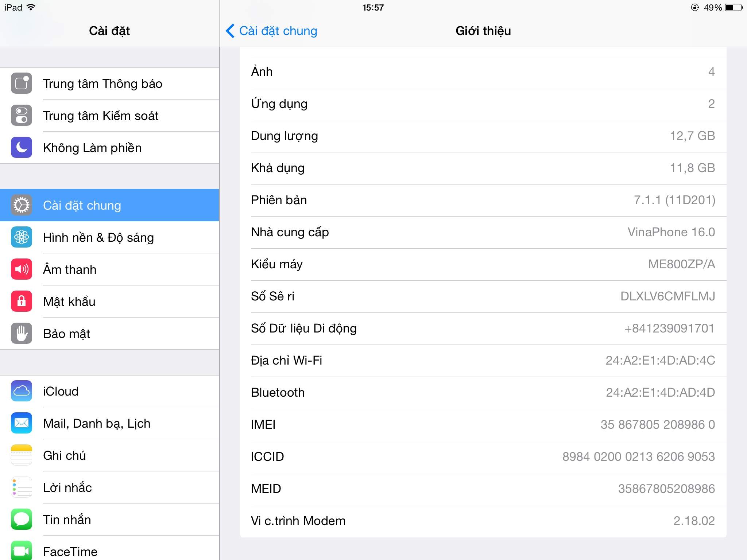This screenshot has height=560, width=747.
Task: Tap Kiểu máy ME800ZP/A value
Action: (682, 264)
